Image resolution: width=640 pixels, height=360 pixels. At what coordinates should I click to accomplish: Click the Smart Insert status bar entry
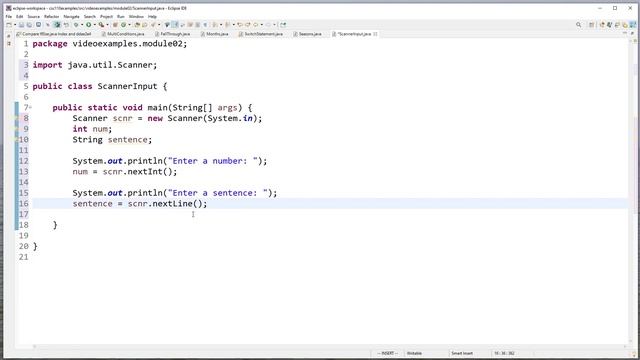[462, 353]
